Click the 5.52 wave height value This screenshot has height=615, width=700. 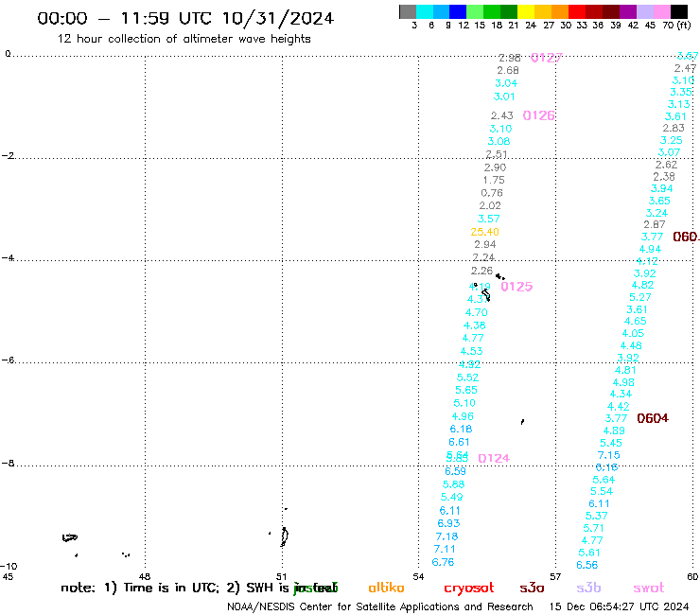467,378
